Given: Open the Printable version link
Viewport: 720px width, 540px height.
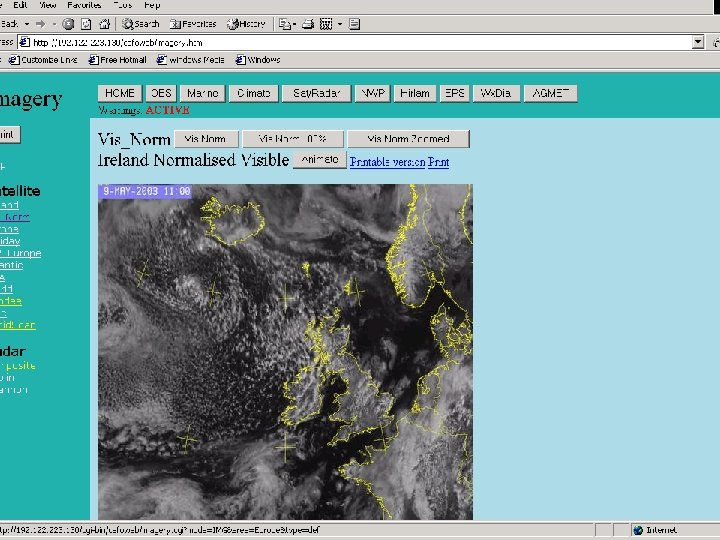Looking at the screenshot, I should [387, 162].
